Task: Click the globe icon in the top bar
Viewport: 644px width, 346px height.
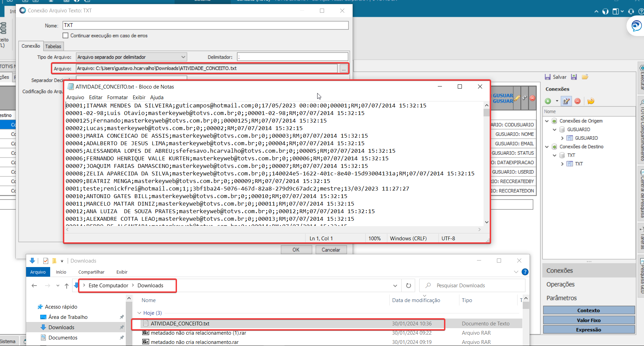Action: [606, 11]
